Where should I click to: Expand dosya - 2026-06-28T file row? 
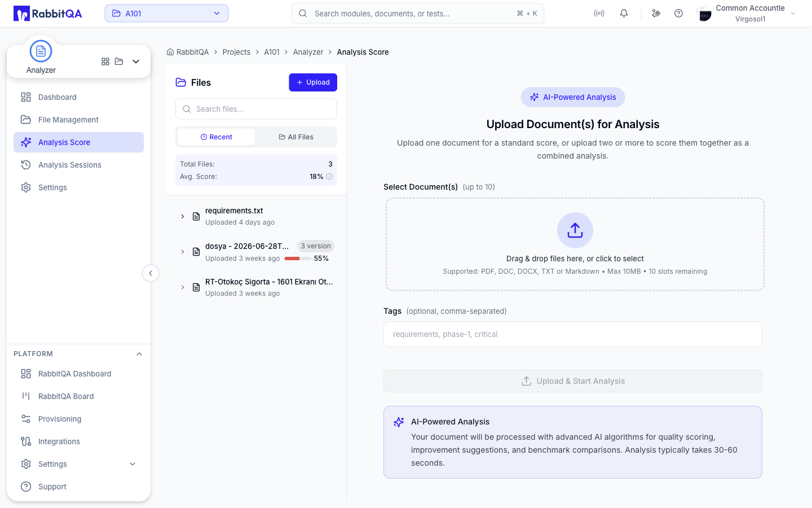click(183, 252)
